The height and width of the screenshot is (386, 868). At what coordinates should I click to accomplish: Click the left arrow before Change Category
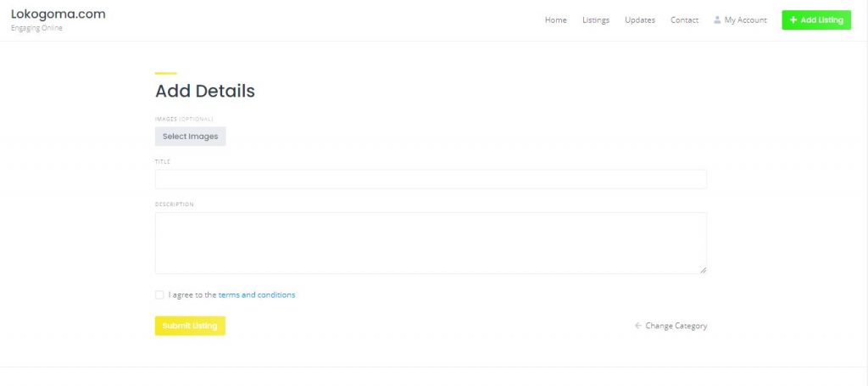click(x=637, y=326)
